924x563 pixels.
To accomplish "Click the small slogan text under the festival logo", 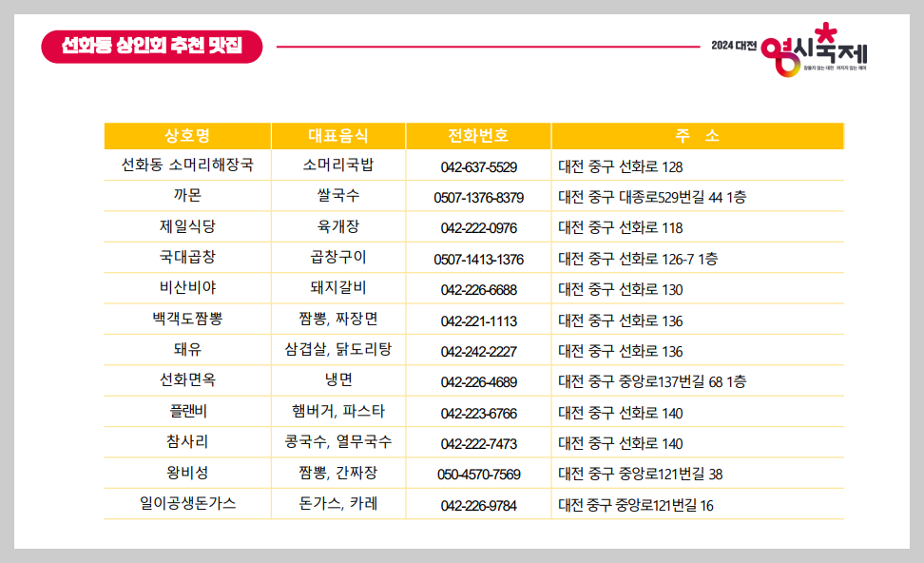I will pos(835,67).
